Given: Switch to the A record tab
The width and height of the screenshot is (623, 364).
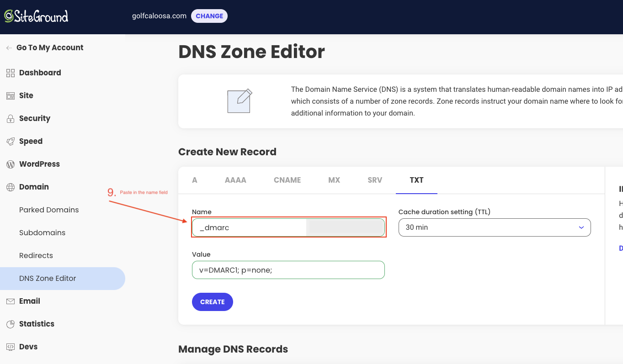Looking at the screenshot, I should [x=194, y=180].
